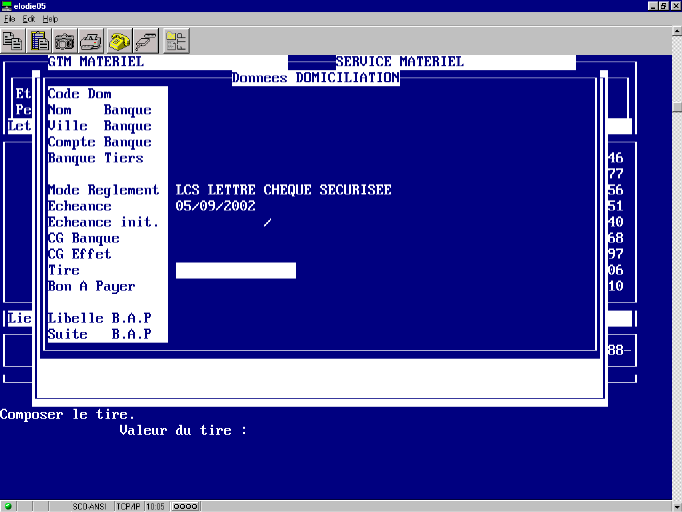Click the elodie05 title bar icon

6,6
